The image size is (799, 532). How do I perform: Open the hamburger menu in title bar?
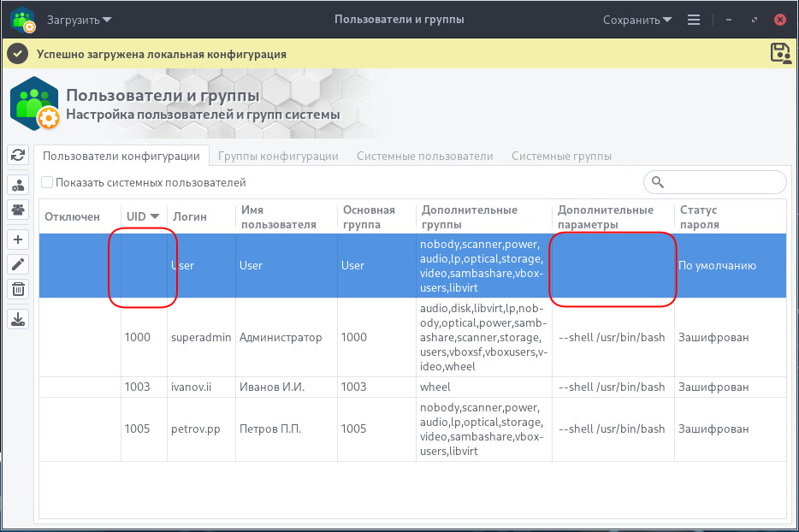[694, 20]
